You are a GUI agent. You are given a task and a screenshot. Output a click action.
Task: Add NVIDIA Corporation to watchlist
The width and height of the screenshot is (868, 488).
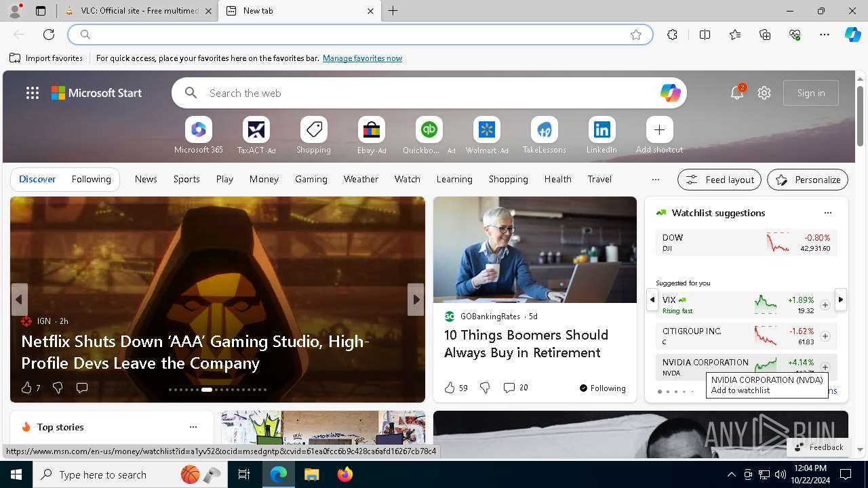pos(825,367)
